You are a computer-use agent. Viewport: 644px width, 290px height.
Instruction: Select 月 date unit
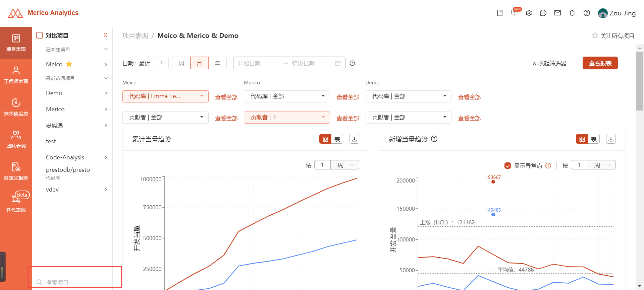pos(199,63)
